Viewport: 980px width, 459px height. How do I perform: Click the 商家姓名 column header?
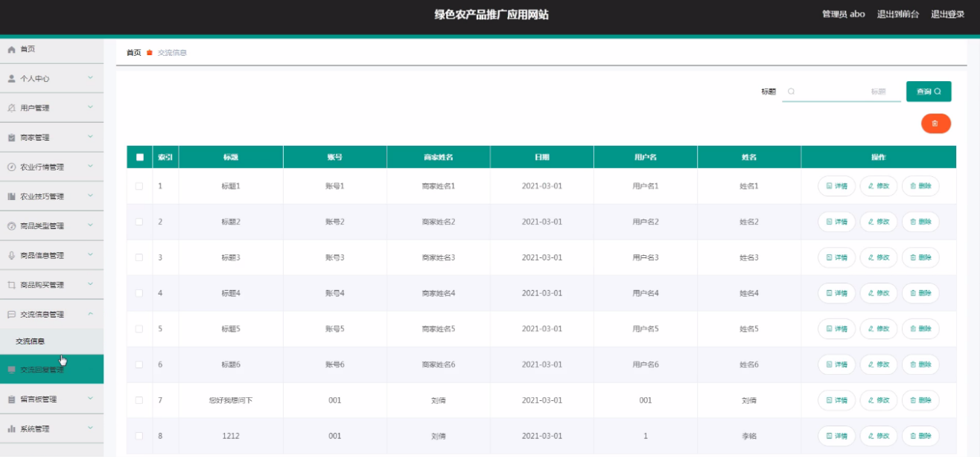click(x=438, y=157)
